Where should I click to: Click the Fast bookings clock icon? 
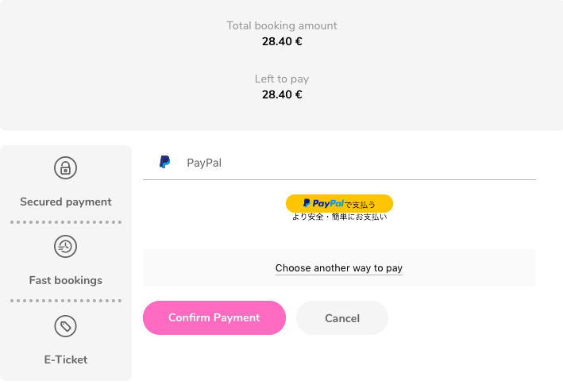[65, 247]
